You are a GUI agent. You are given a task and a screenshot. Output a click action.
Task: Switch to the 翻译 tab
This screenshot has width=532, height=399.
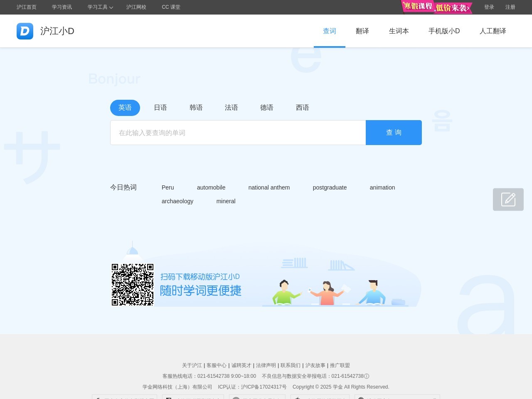tap(362, 31)
